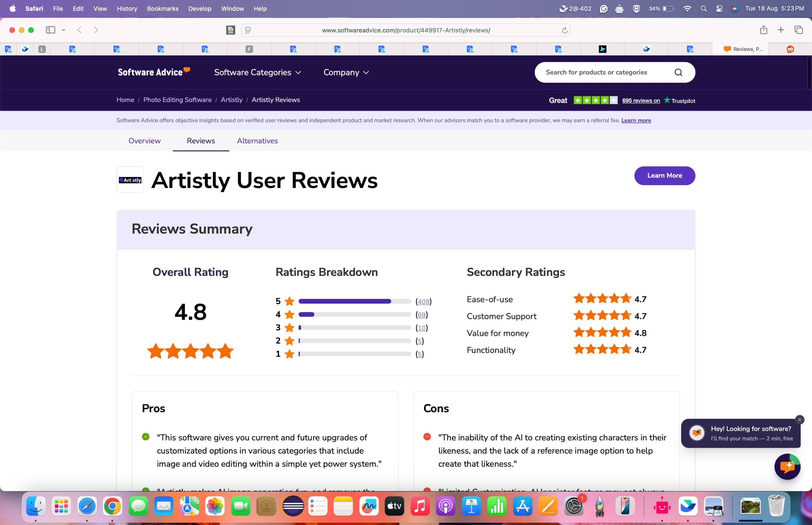Click the purple Learn More button
This screenshot has height=525, width=812.
pyautogui.click(x=665, y=175)
